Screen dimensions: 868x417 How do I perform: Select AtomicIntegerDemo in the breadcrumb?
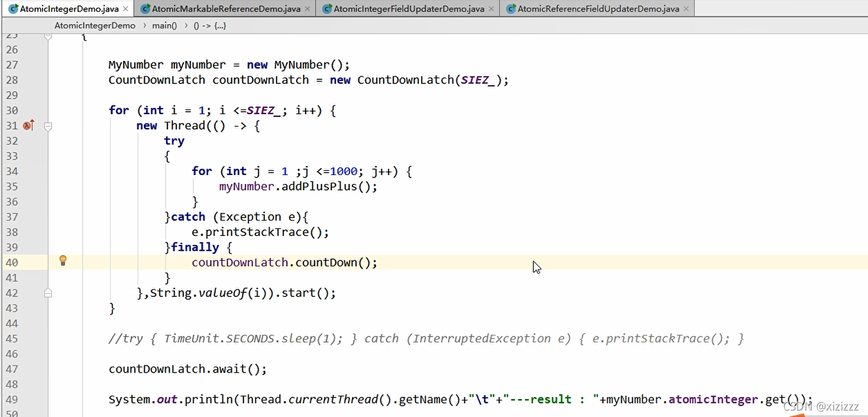95,25
